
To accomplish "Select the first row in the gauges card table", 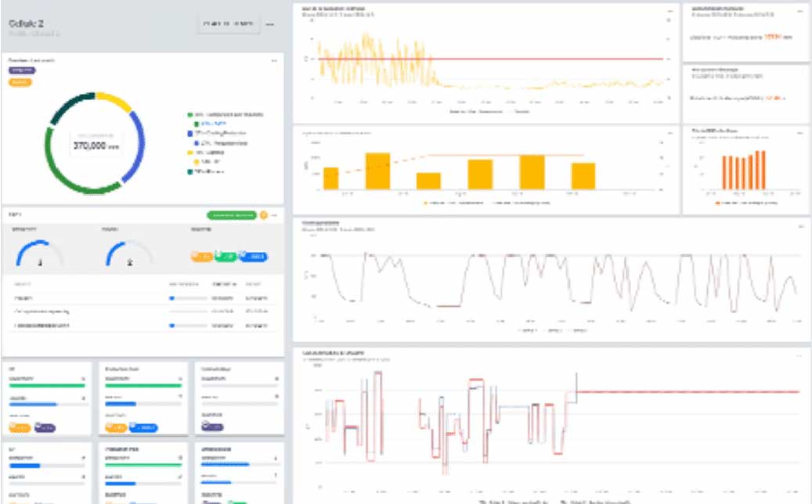I will 142,298.
